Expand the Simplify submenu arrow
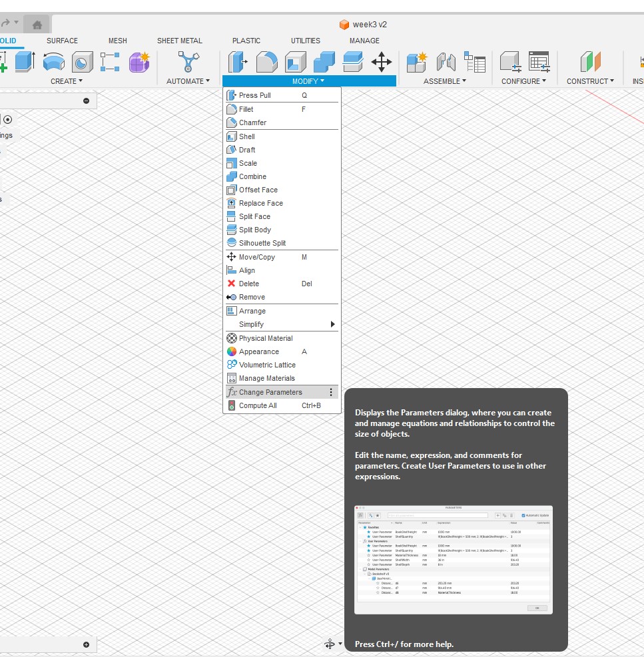The height and width of the screenshot is (657, 644). (x=332, y=324)
